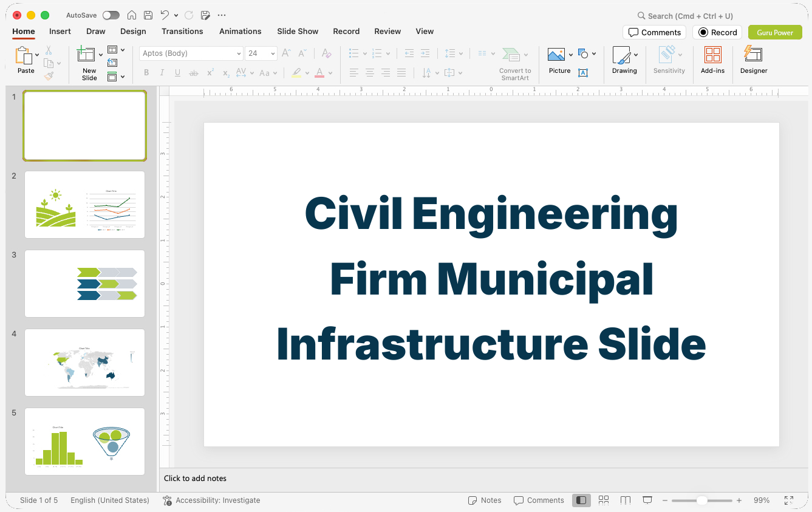Click the Reset slide icon
Screen dimensions: 812x512
click(112, 63)
